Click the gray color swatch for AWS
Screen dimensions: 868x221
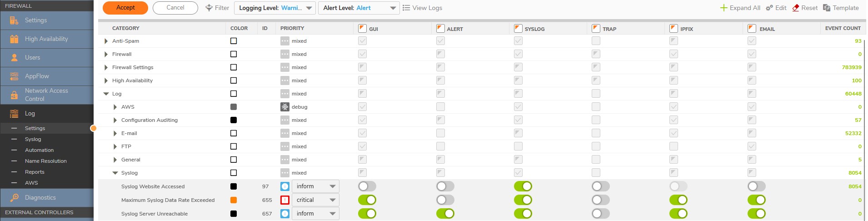[234, 107]
